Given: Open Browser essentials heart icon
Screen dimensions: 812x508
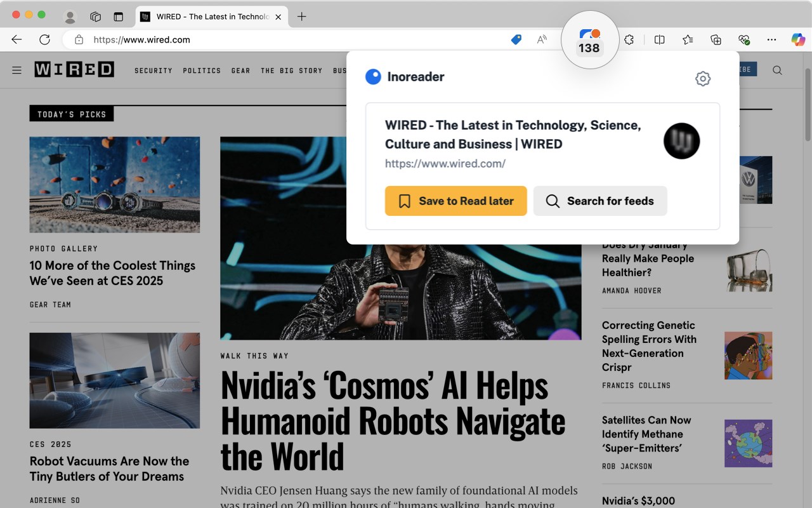Looking at the screenshot, I should (744, 39).
